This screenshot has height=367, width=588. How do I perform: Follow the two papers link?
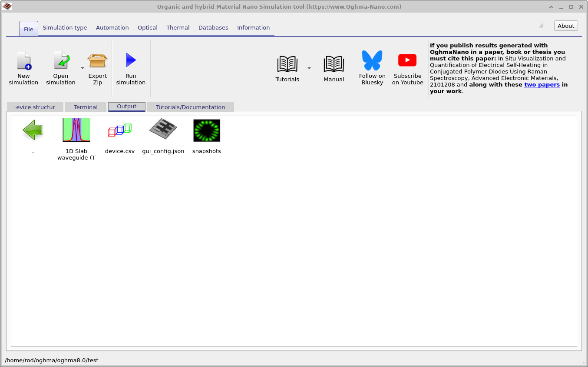tap(542, 85)
